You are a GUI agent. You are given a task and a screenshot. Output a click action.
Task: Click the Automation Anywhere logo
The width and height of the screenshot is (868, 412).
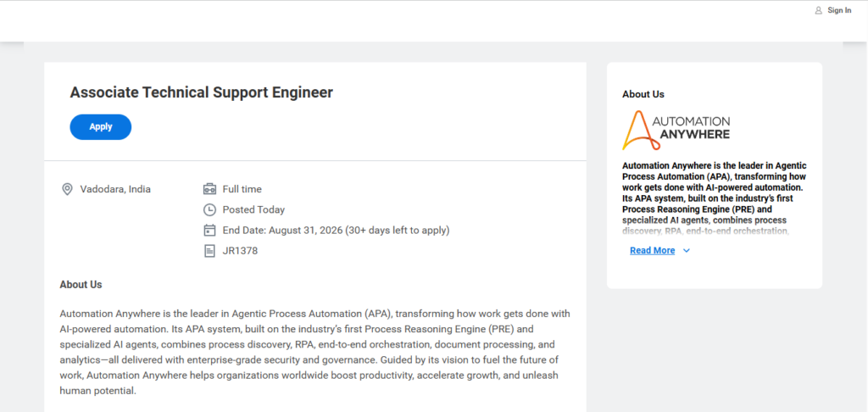(676, 130)
